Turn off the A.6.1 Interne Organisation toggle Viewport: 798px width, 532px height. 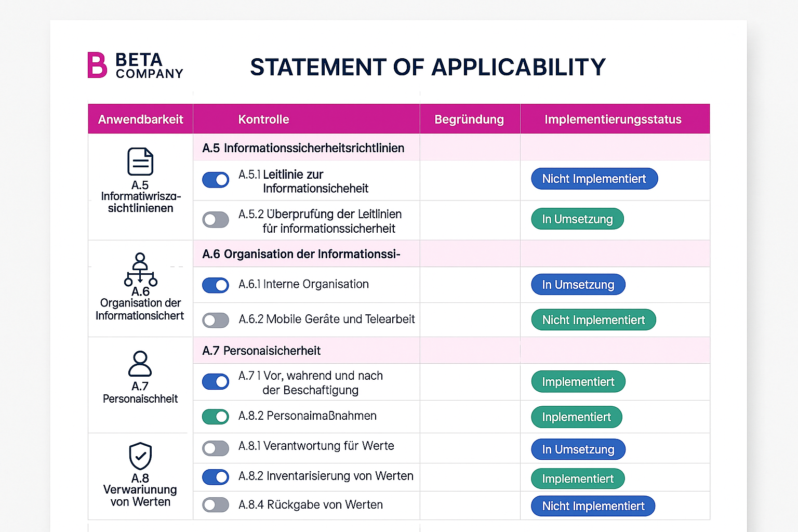click(x=215, y=285)
